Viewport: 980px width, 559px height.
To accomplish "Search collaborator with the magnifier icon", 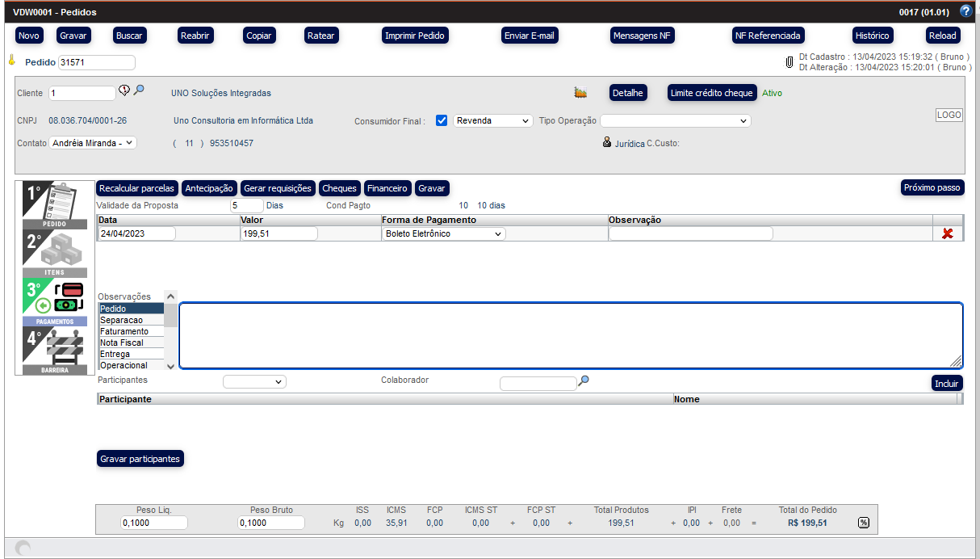I will (584, 380).
